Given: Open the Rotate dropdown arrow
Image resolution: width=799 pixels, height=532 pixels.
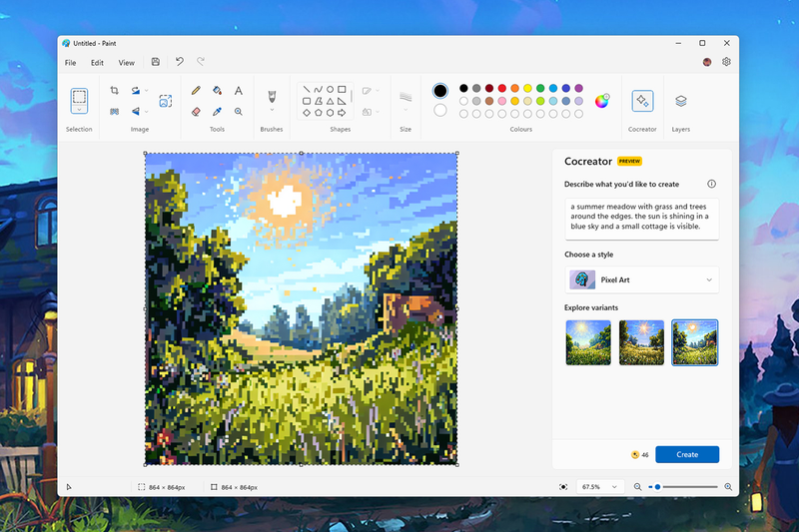Looking at the screenshot, I should pos(146,91).
